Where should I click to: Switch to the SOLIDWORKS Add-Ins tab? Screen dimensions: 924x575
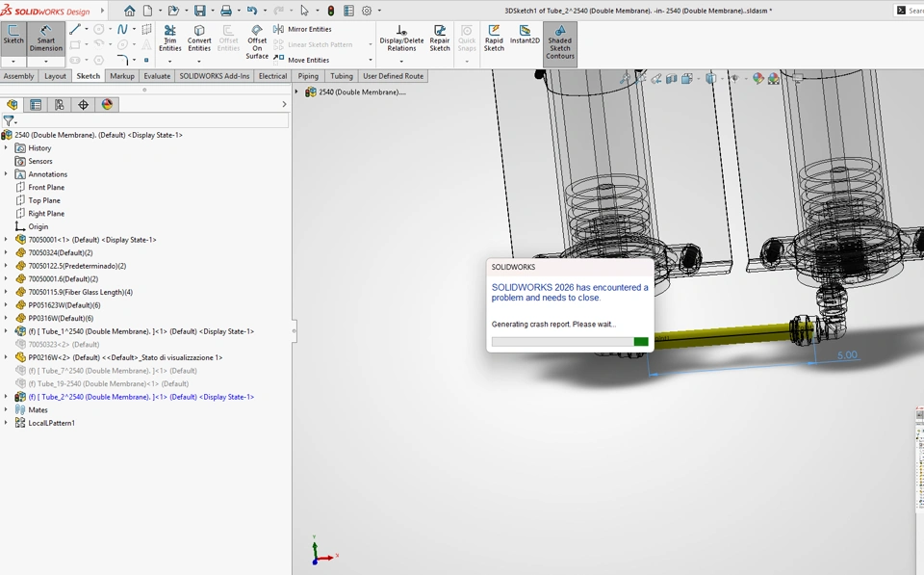pyautogui.click(x=215, y=76)
